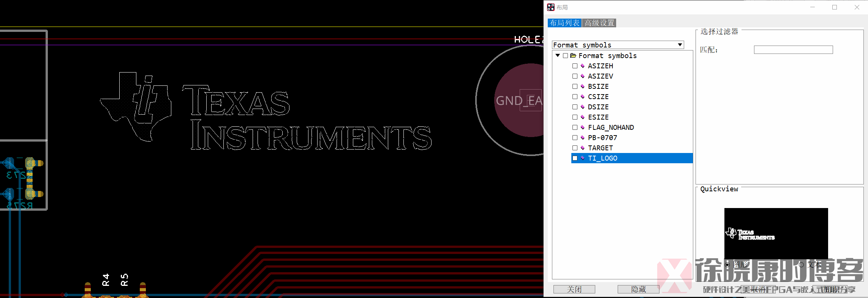
Task: Select BSIZE text in the symbol list
Action: (598, 87)
